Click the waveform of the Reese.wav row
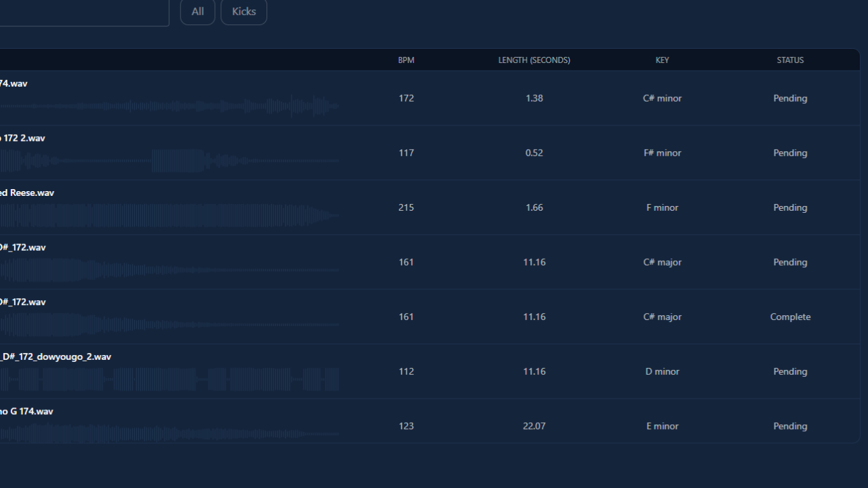The height and width of the screenshot is (488, 868). [170, 216]
